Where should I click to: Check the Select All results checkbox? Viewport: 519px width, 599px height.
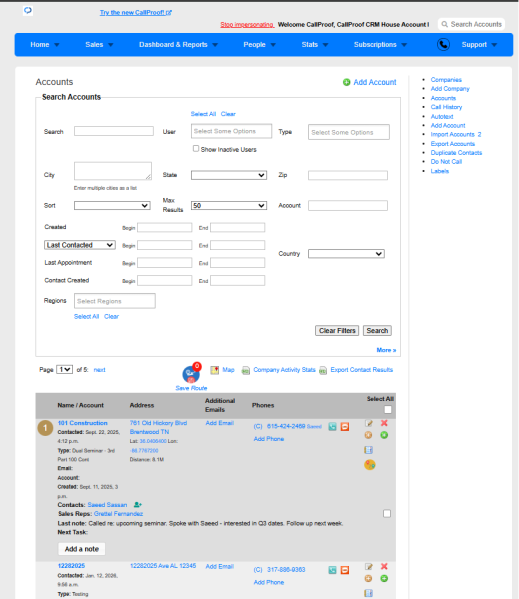click(388, 410)
